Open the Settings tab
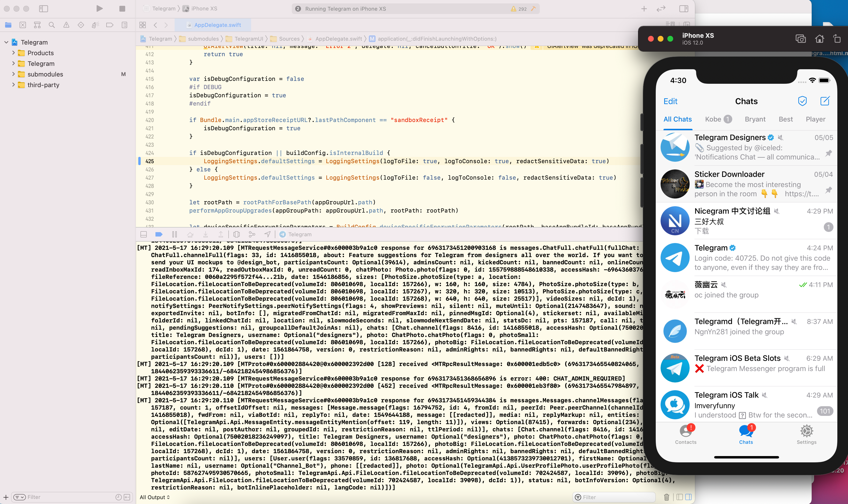 click(x=806, y=435)
